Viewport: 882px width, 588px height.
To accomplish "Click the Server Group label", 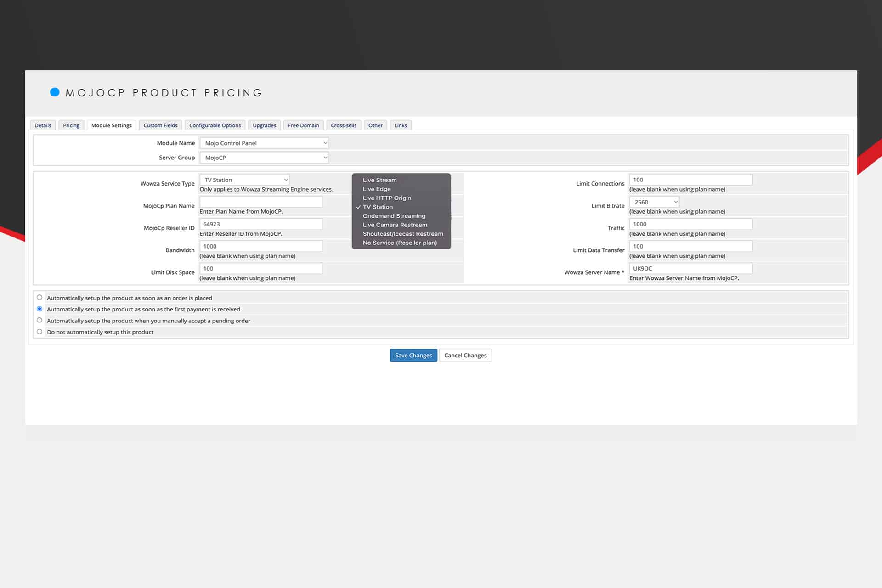I will click(x=177, y=158).
